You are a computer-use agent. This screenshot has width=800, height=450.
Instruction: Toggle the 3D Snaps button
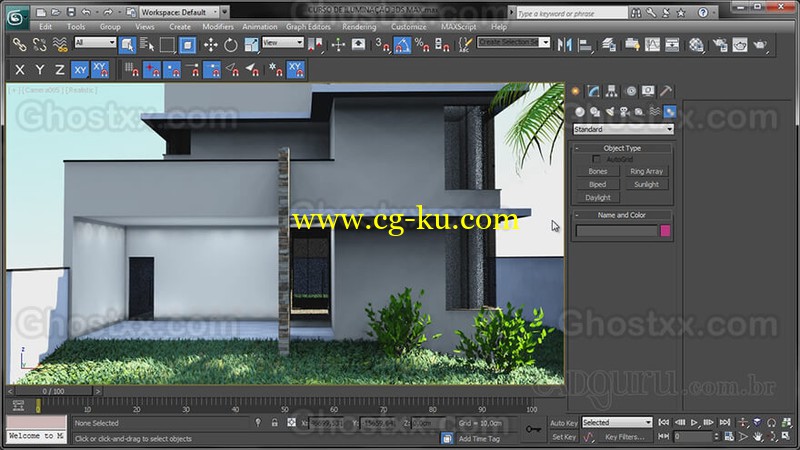pos(382,45)
